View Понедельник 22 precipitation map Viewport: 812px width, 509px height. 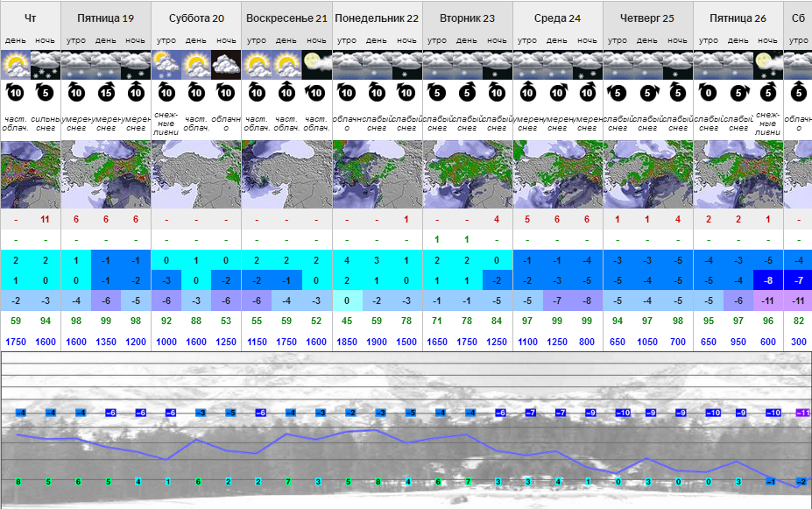click(x=378, y=174)
